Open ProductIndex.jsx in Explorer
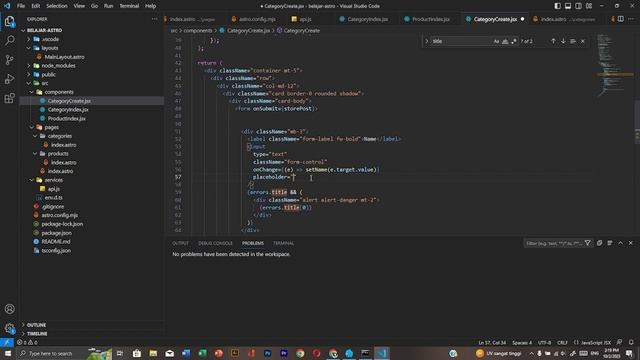Viewport: 640px width, 360px height. [67, 118]
